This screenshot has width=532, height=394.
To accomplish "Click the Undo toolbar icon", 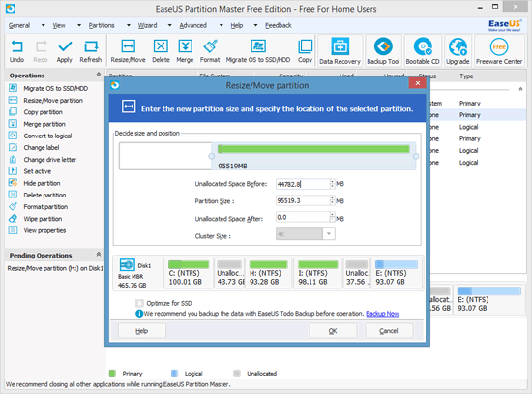I will pos(16,46).
